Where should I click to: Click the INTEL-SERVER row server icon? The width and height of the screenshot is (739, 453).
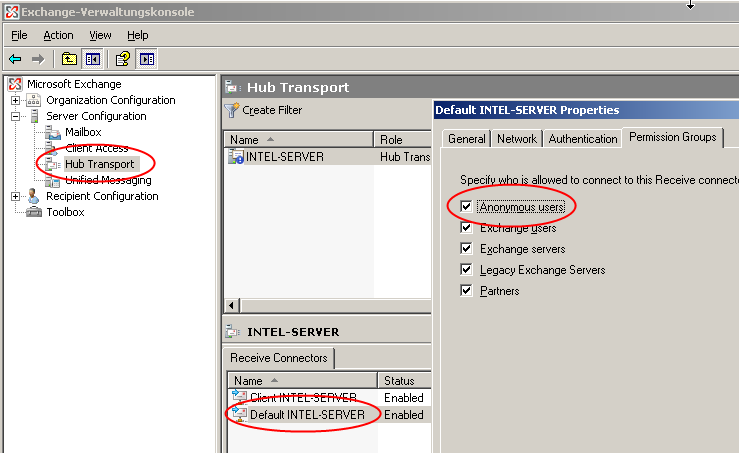click(236, 156)
